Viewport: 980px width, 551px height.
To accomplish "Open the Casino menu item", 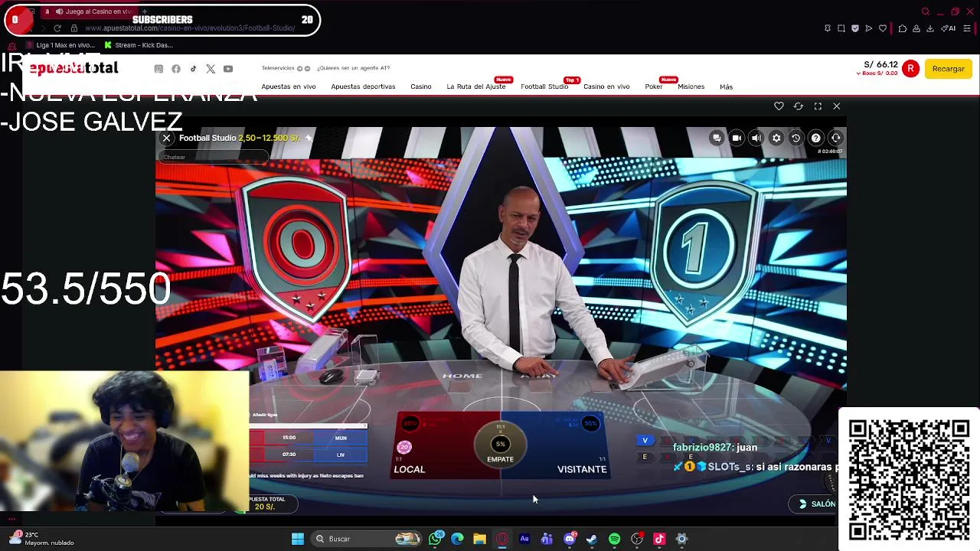I will 421,86.
